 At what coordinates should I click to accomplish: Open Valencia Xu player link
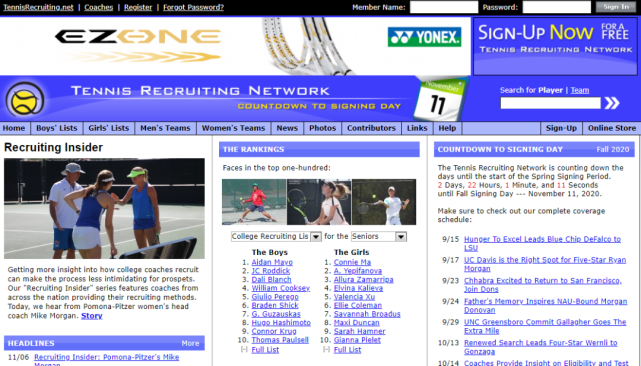(354, 297)
